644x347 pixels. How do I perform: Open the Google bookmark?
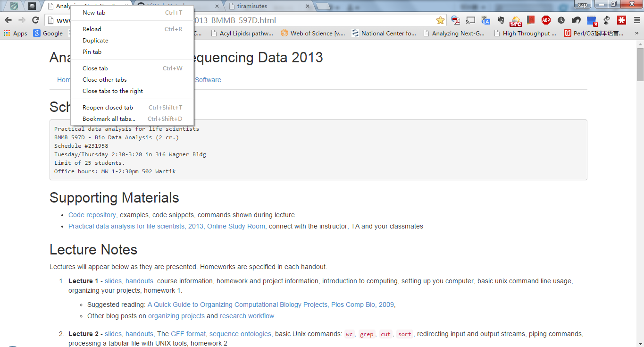pos(48,33)
